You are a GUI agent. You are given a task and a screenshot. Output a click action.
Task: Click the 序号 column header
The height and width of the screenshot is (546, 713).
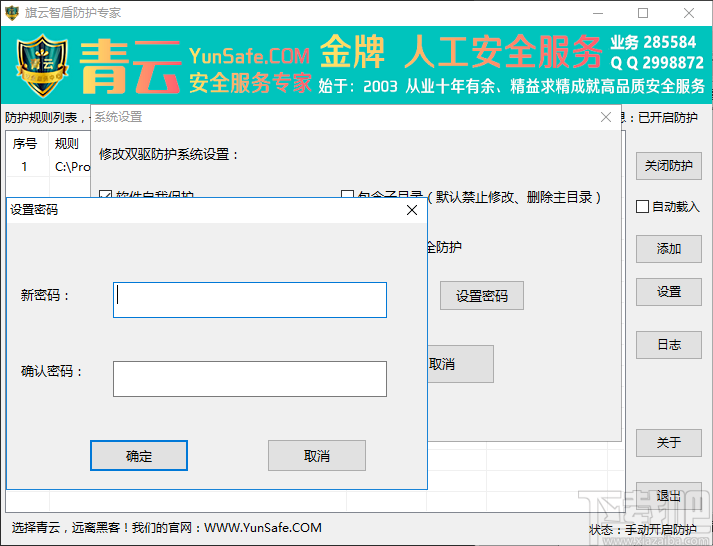click(25, 144)
